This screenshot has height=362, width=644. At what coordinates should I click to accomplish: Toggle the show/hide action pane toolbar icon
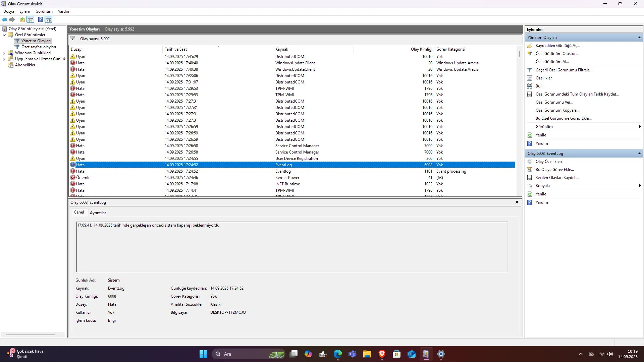point(49,19)
